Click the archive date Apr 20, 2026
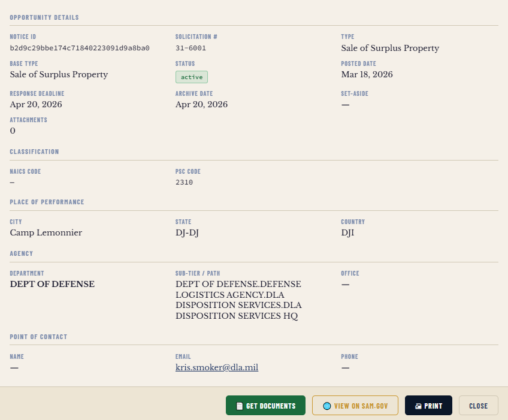Screen dimensions: 508x420 pos(201,104)
